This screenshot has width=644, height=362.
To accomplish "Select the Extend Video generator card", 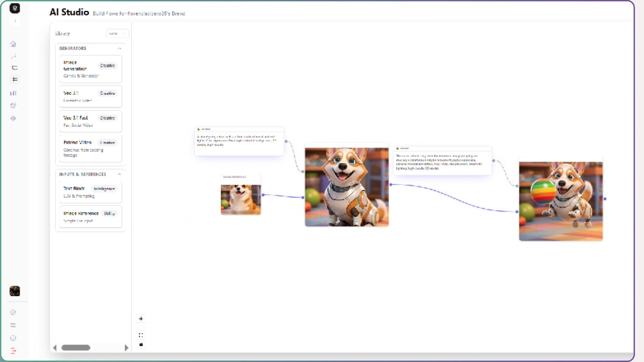I will [x=90, y=148].
